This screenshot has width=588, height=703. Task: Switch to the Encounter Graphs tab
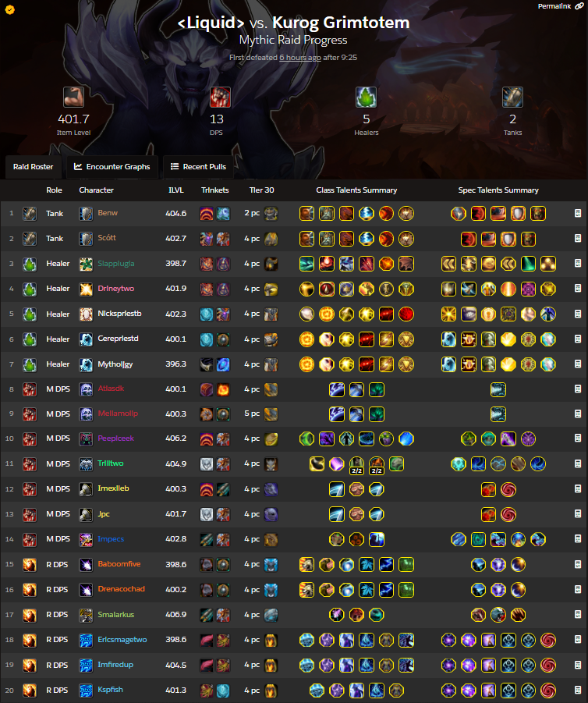pyautogui.click(x=112, y=167)
